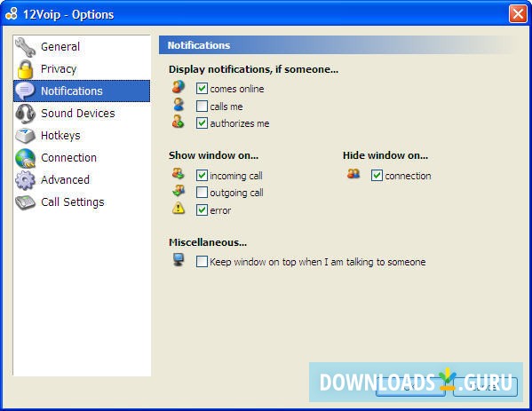Viewport: 532px width, 411px height.
Task: Click the icon beside 'comes online'
Action: pos(179,87)
